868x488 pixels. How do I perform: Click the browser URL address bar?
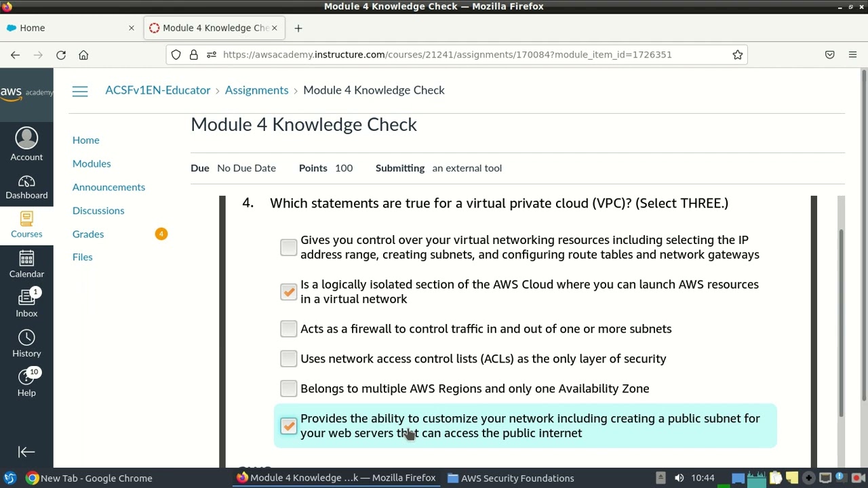pos(448,55)
